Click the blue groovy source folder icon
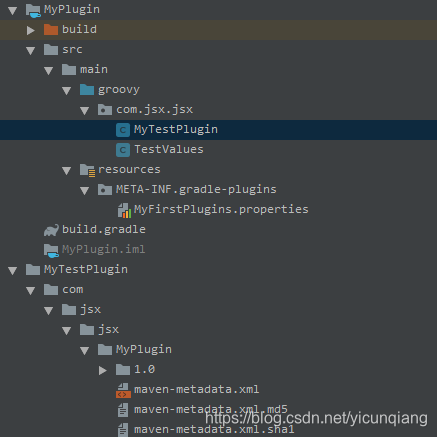437x437 pixels. (87, 89)
